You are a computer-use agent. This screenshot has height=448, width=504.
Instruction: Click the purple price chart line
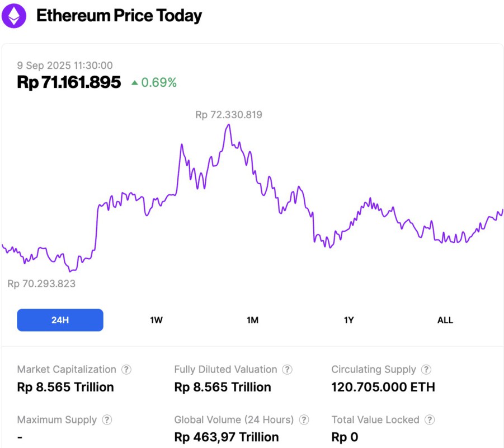coord(228,126)
